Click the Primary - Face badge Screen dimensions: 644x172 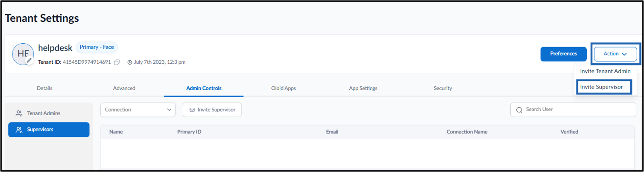pos(97,47)
